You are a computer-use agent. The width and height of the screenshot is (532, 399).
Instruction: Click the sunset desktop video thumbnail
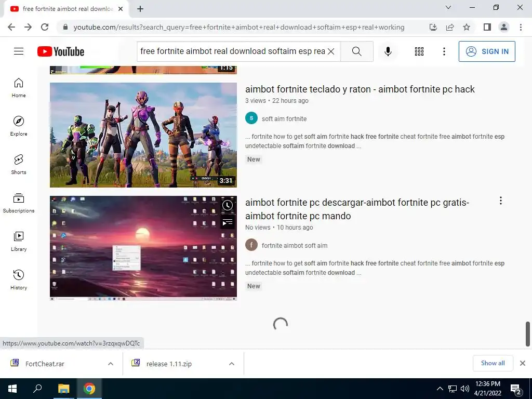tap(143, 248)
